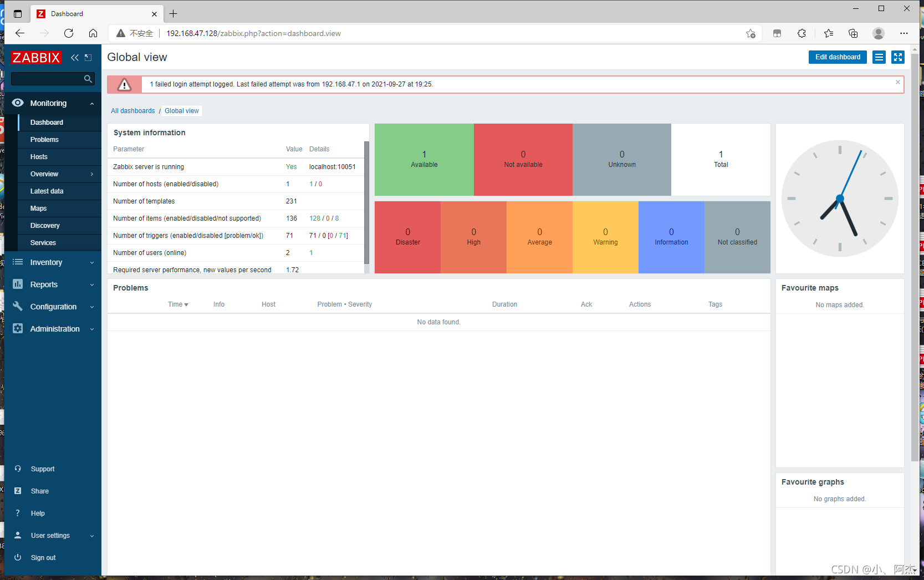
Task: Open Problems under Monitoring
Action: (44, 140)
